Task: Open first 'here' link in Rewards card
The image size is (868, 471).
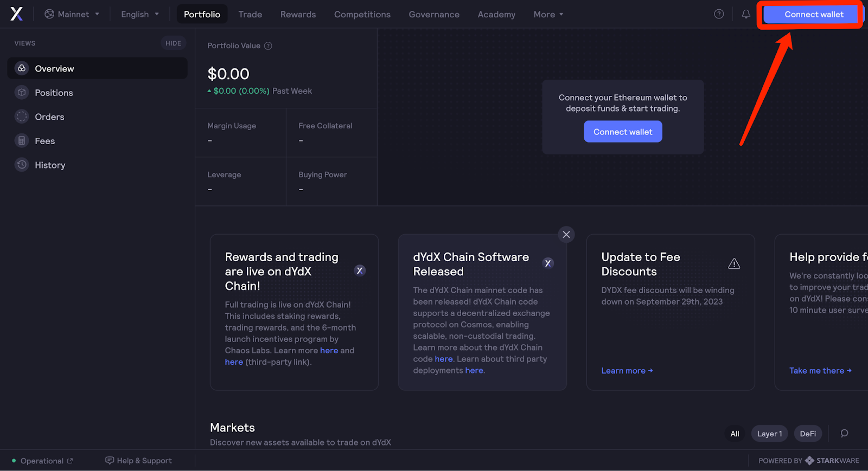Action: point(329,351)
